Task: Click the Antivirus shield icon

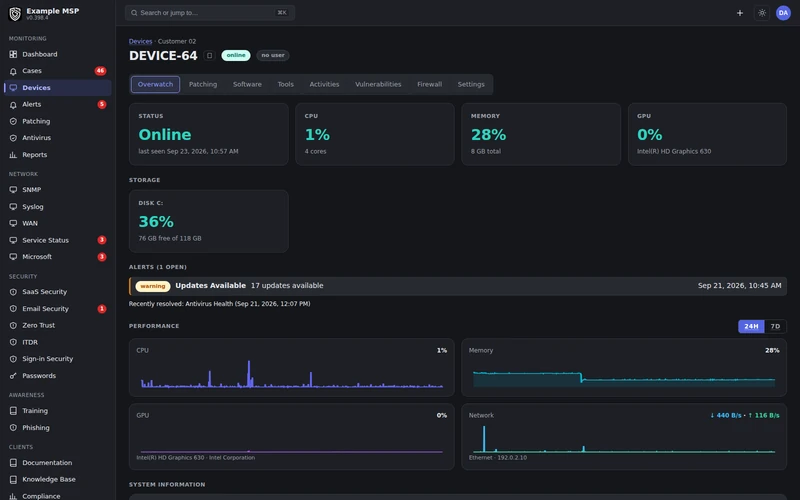Action: pos(13,138)
